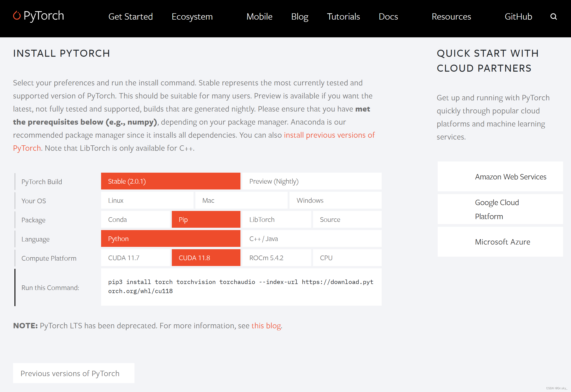
Task: Open the Ecosystem dropdown menu
Action: 192,17
